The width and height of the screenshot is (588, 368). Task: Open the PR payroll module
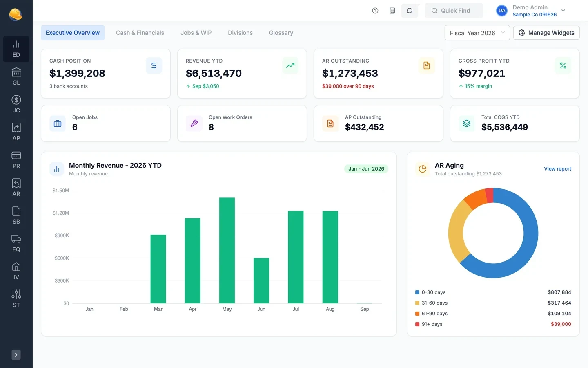[x=16, y=160]
